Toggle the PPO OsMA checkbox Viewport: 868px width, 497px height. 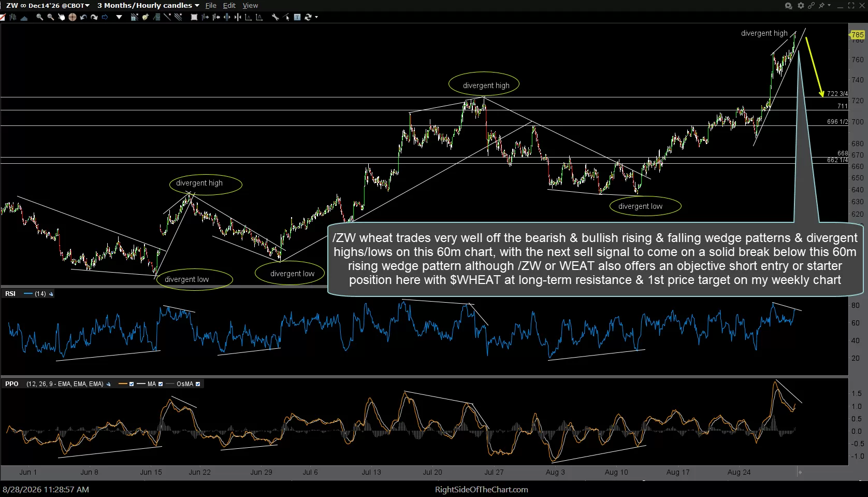[198, 384]
